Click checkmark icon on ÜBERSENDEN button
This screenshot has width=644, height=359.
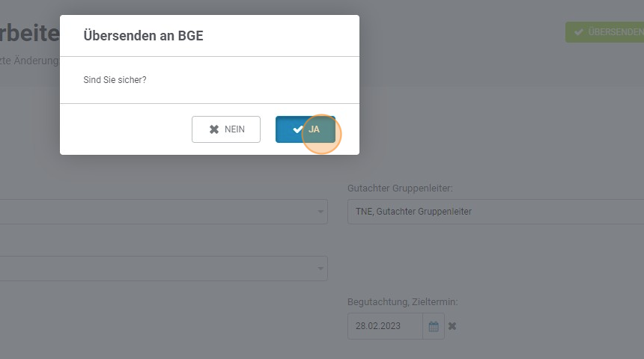(579, 32)
